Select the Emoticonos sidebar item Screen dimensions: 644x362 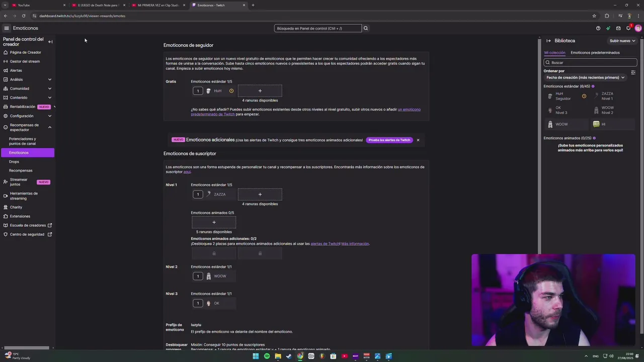tap(28, 152)
